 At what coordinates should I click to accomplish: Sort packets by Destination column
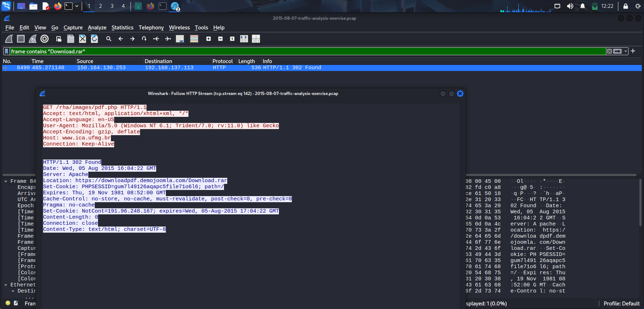[177, 61]
